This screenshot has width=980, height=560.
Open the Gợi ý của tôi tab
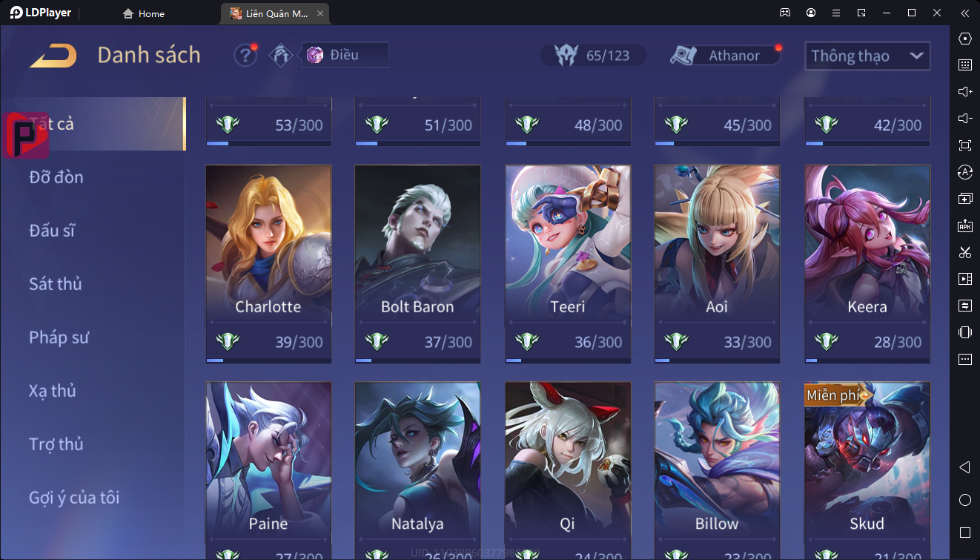click(74, 498)
